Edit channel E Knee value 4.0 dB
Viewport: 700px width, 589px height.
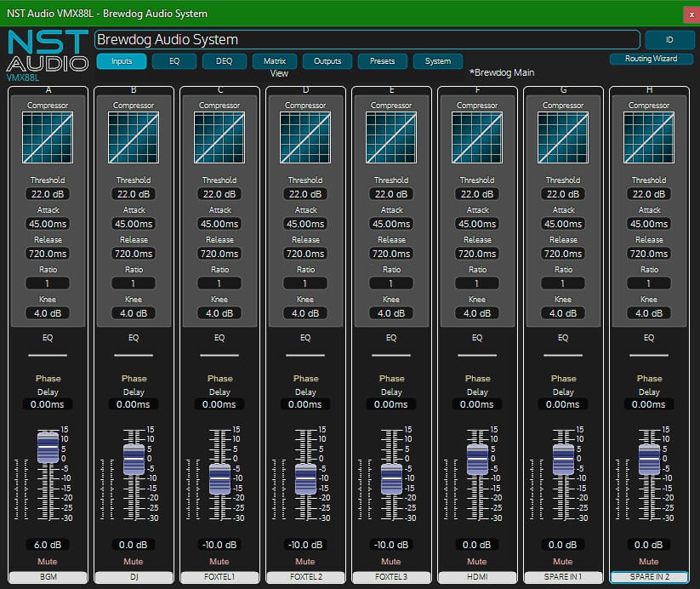(391, 313)
